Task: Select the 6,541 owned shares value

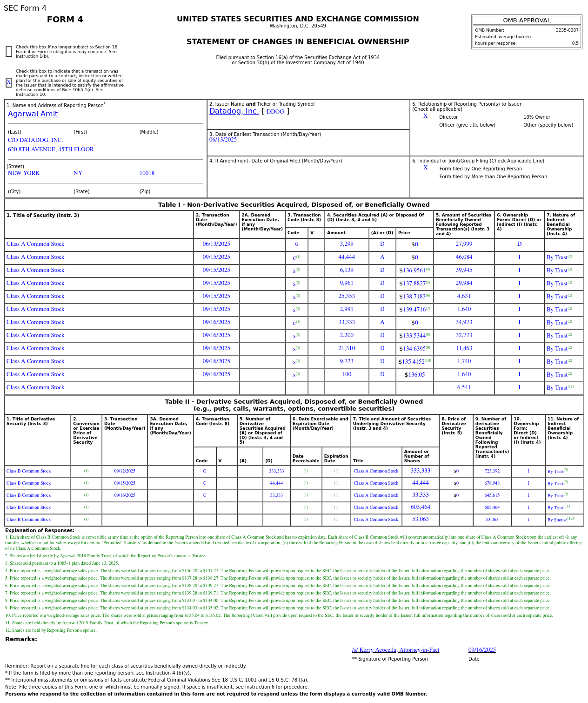Action: (x=464, y=387)
